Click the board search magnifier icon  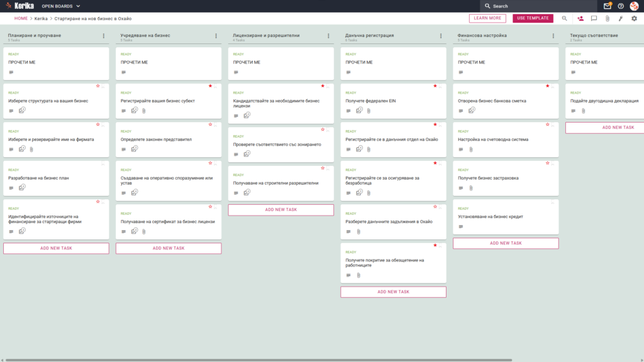point(564,18)
